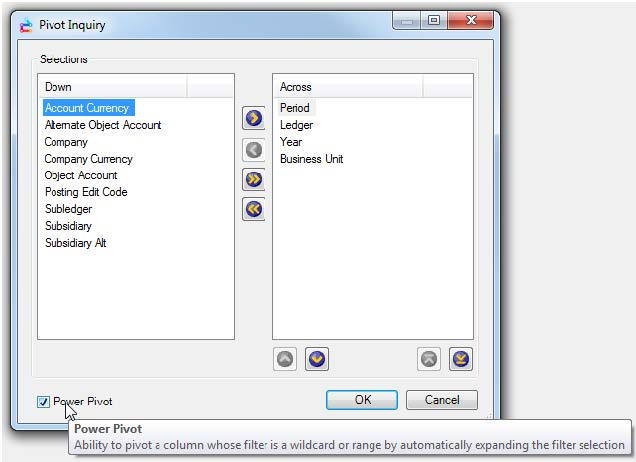The image size is (636, 462).
Task: Click the move to top arrow button
Action: (430, 359)
